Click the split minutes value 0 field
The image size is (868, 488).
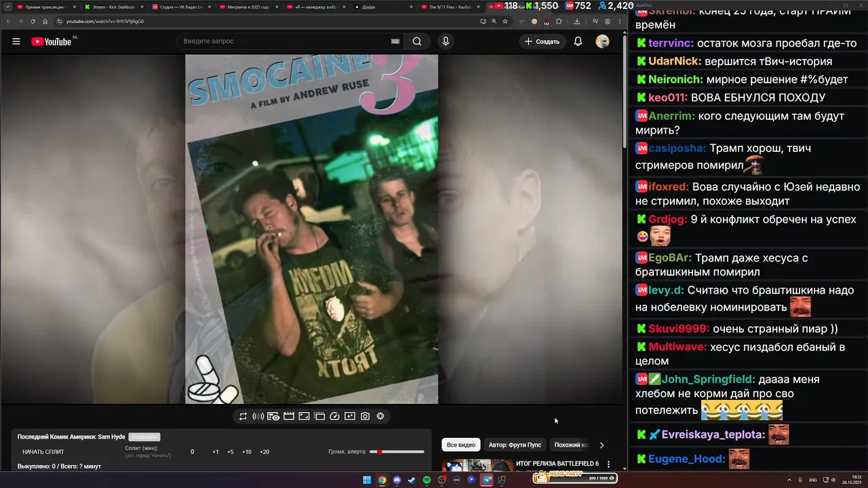[x=192, y=451]
